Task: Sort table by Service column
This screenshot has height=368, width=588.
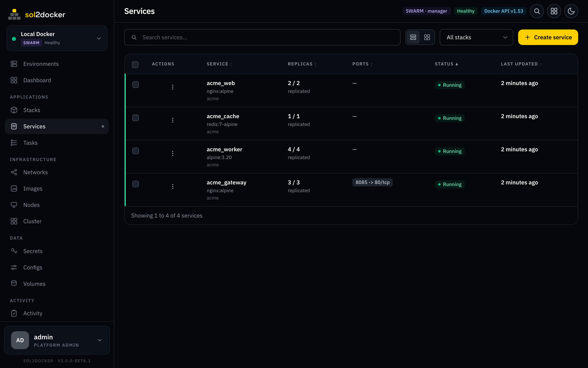Action: tap(219, 64)
